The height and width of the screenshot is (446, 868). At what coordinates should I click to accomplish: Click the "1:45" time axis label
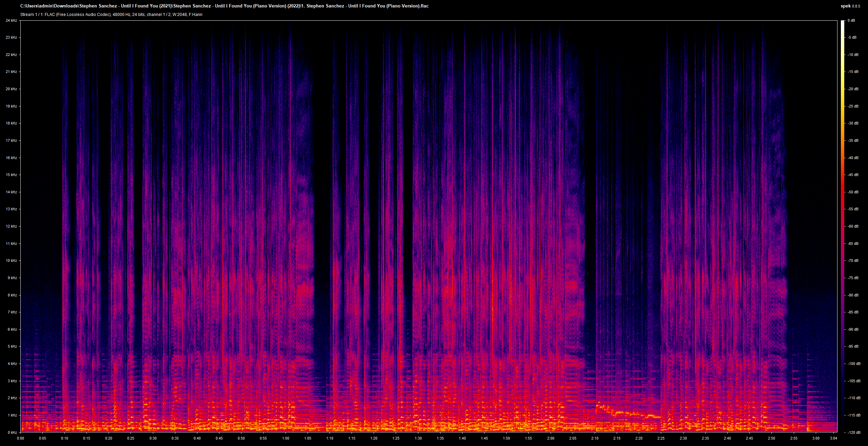click(x=484, y=438)
